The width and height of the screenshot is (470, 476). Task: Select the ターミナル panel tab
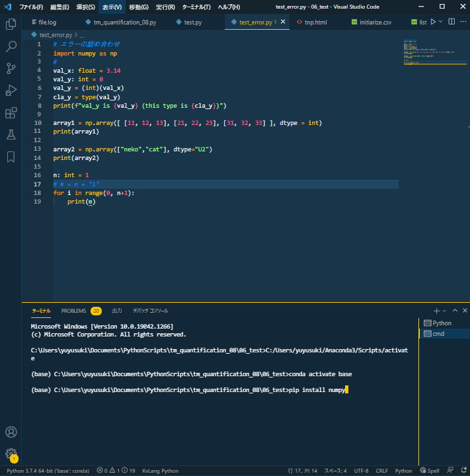coord(41,311)
